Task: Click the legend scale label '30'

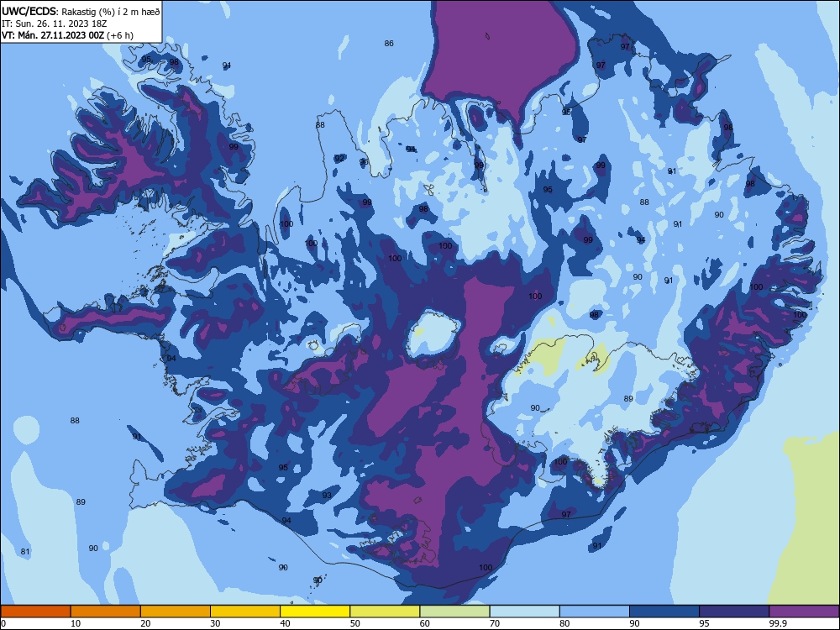Action: coord(215,623)
